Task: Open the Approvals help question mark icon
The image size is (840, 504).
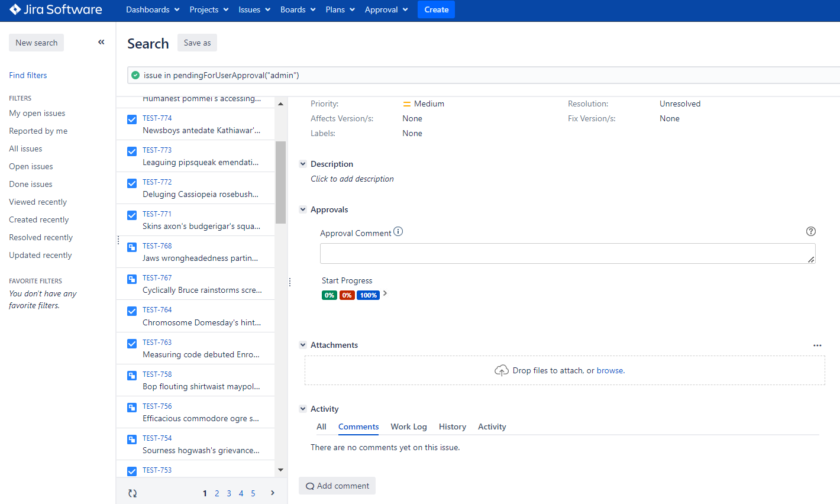Action: 810,231
